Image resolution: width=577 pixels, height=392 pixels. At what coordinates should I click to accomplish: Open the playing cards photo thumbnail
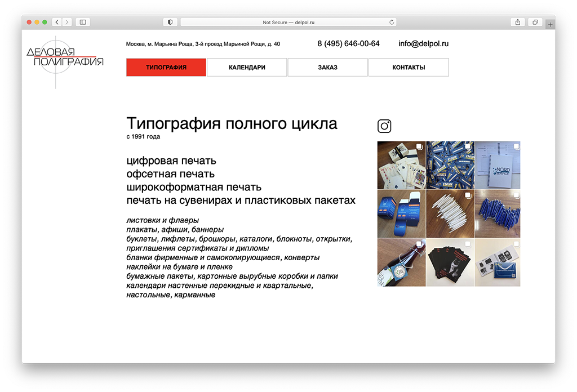(x=401, y=165)
